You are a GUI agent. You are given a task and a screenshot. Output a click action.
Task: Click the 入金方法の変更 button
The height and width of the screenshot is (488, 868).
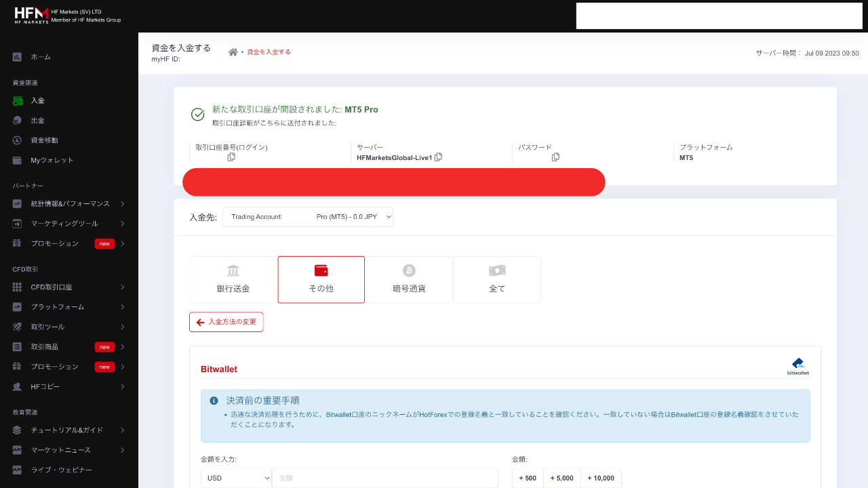click(x=226, y=322)
